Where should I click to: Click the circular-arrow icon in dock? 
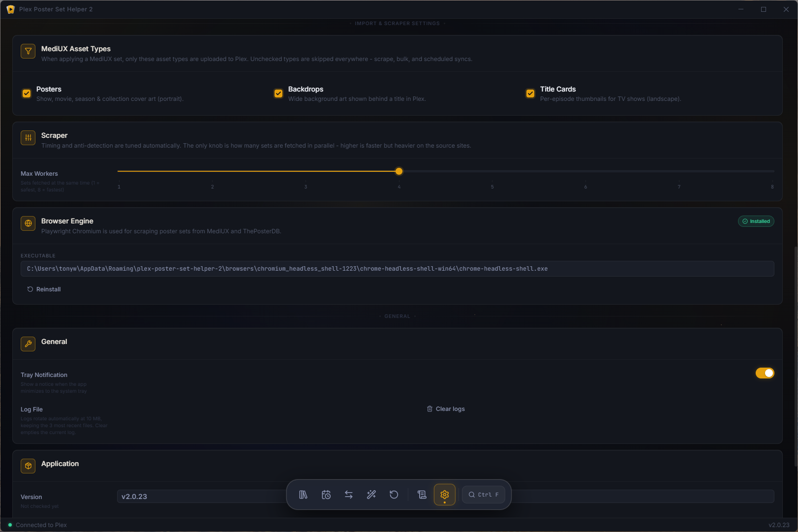pos(394,495)
